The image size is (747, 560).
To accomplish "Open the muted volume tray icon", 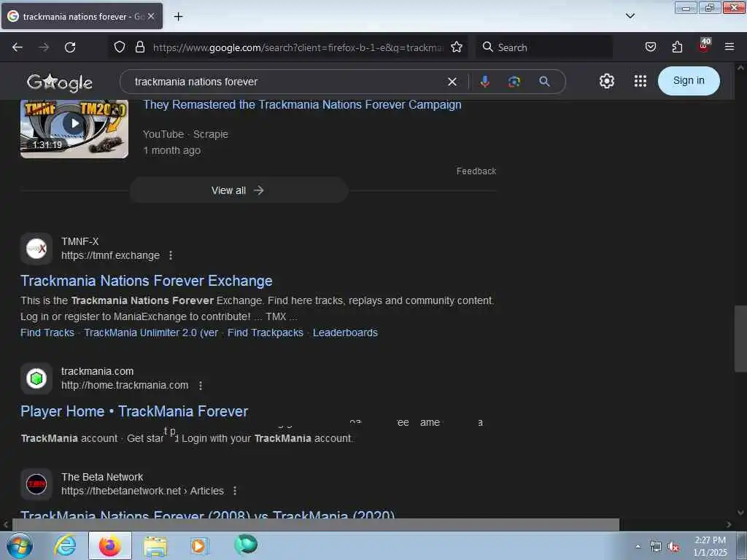I will point(673,547).
